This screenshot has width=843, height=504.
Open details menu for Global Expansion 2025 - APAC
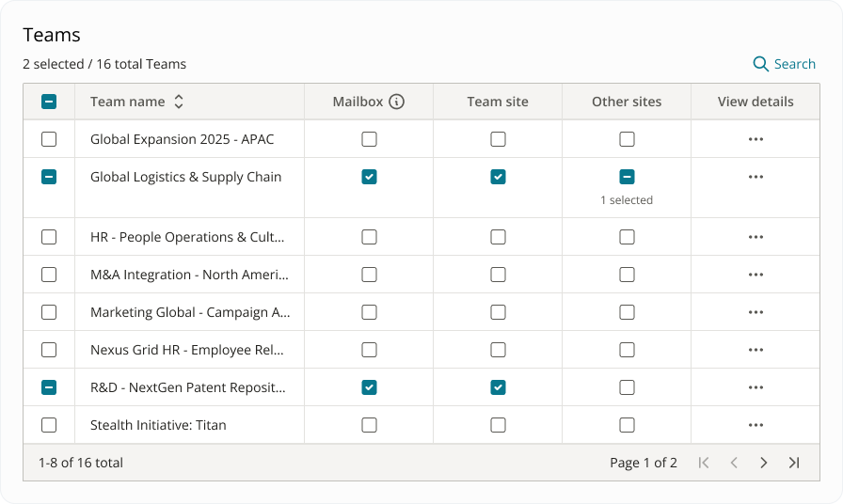(x=756, y=139)
